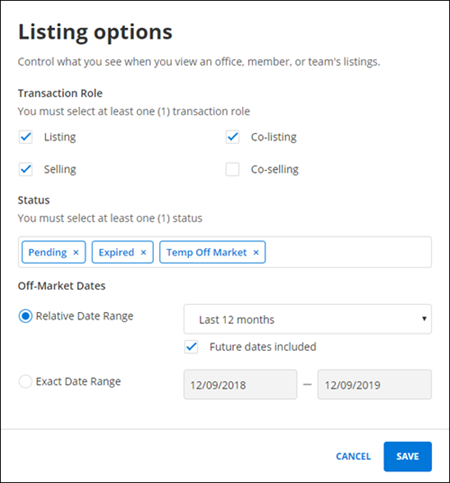Select the Exact Date Range option
The height and width of the screenshot is (483, 450).
click(26, 381)
